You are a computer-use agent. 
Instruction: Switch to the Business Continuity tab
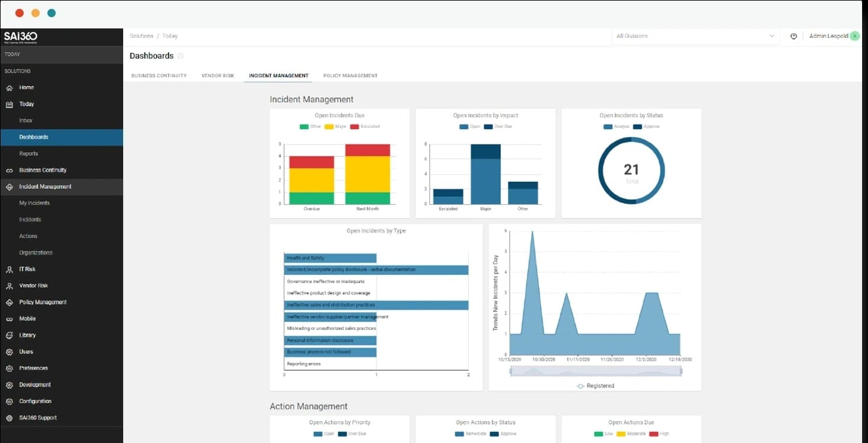pyautogui.click(x=159, y=76)
